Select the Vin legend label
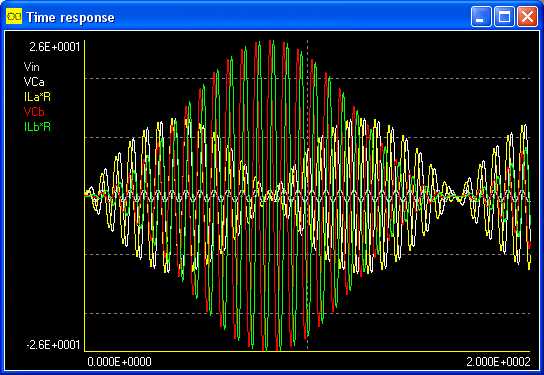This screenshot has width=544, height=375. (32, 67)
